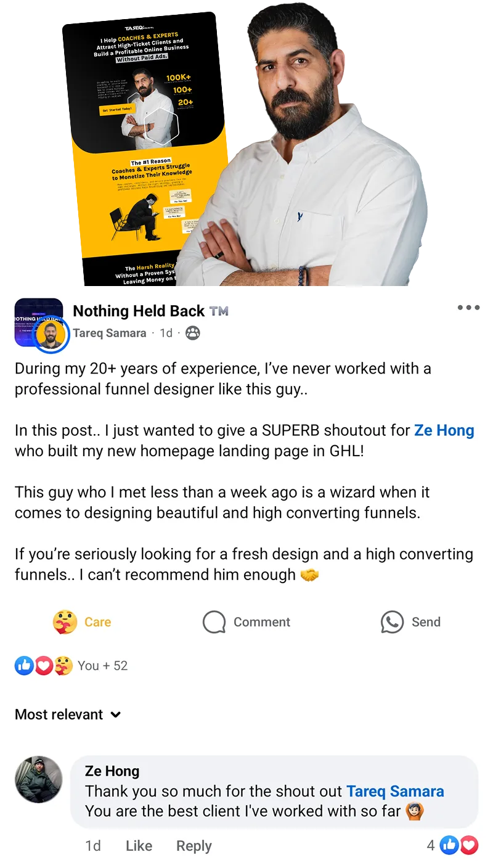Screen dimensions: 493x868
Task: Open the Tareq Samara mention in the comment
Action: point(395,791)
